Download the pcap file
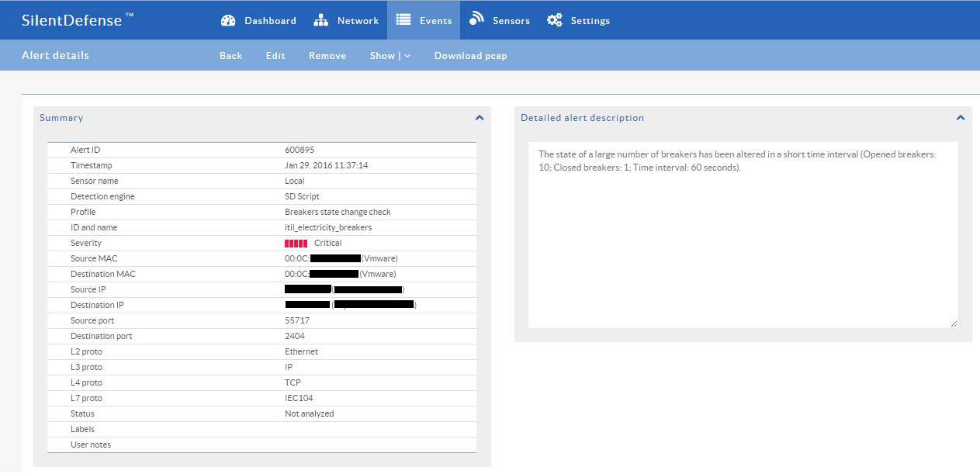This screenshot has width=980, height=474. [470, 56]
